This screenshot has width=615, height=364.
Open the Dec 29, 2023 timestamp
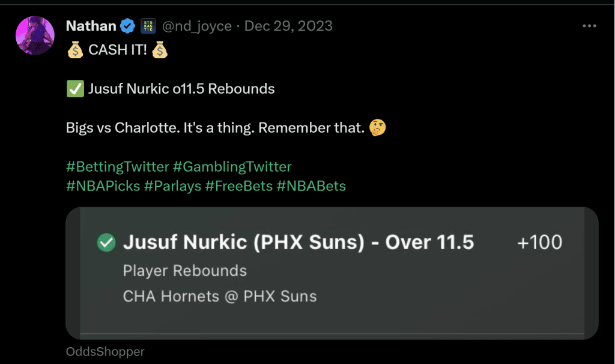click(x=288, y=26)
